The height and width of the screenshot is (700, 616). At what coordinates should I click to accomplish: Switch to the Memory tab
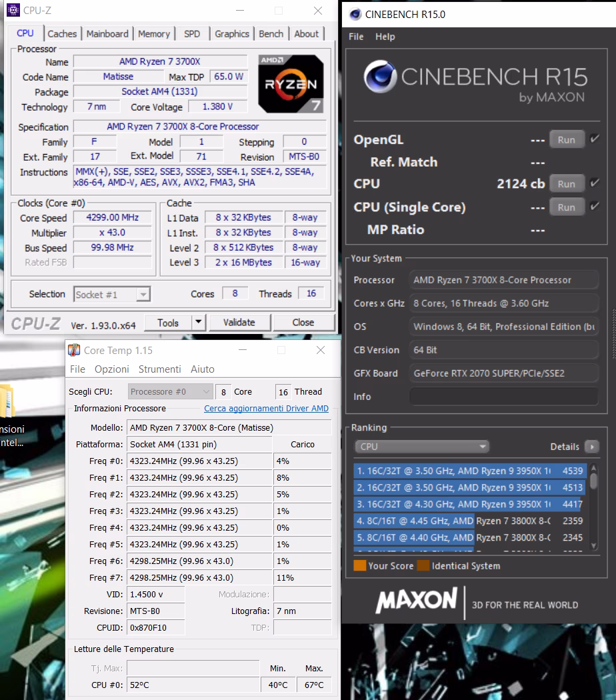point(154,34)
